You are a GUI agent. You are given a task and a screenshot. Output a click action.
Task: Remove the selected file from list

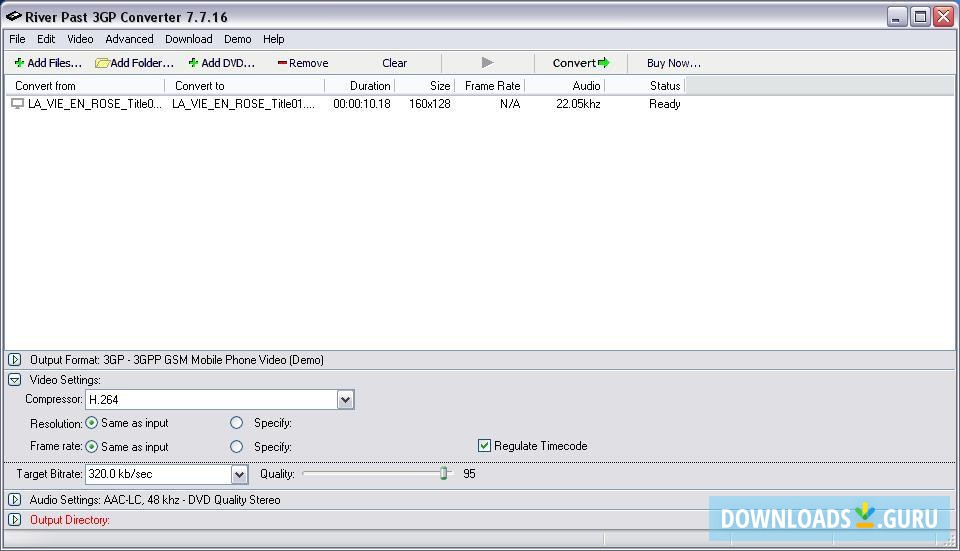[303, 63]
